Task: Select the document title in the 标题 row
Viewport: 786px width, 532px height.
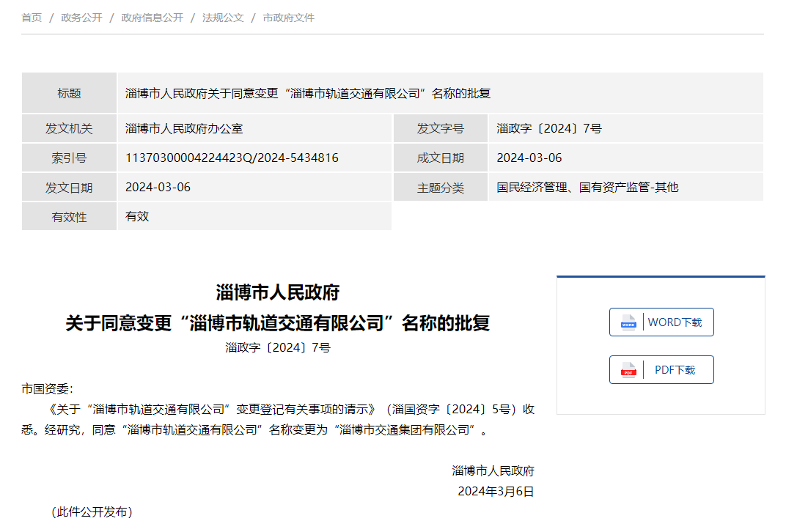Action: 308,93
